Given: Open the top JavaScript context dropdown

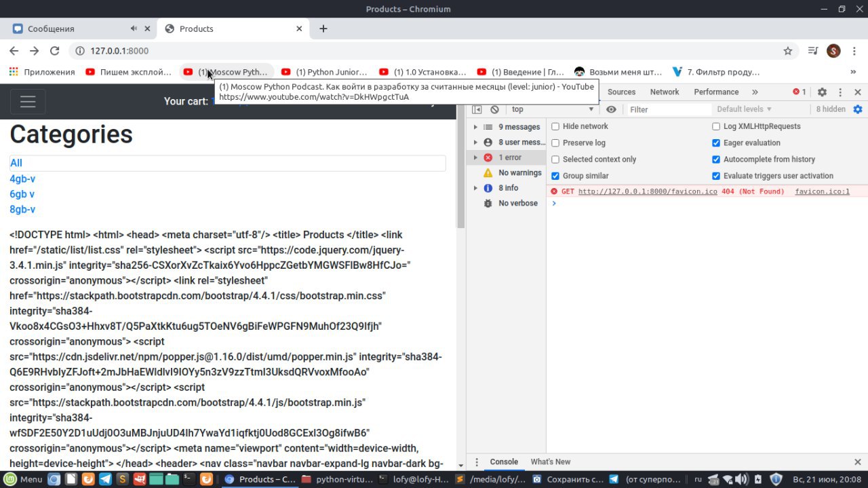Looking at the screenshot, I should [552, 109].
